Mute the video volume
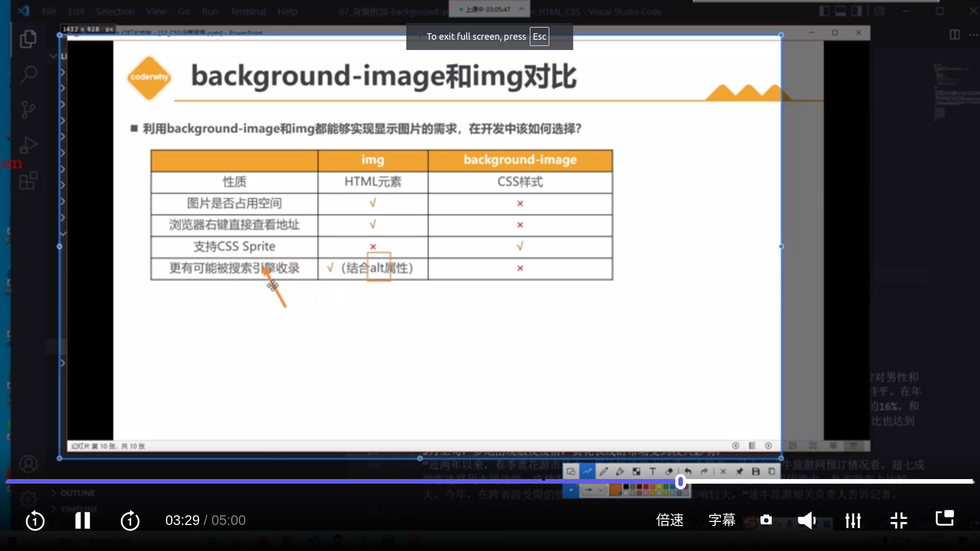 tap(806, 520)
